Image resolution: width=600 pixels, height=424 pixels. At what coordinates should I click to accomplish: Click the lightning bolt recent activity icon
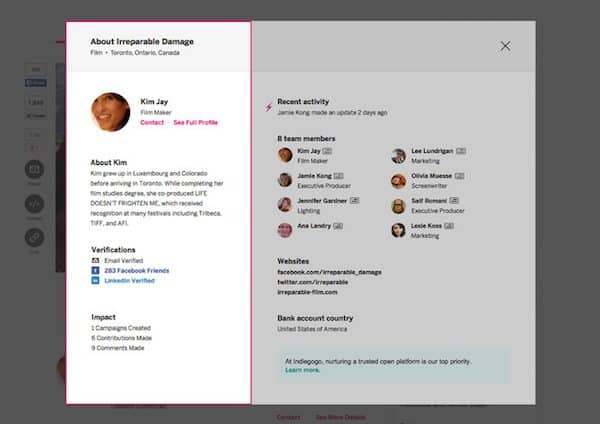point(268,106)
